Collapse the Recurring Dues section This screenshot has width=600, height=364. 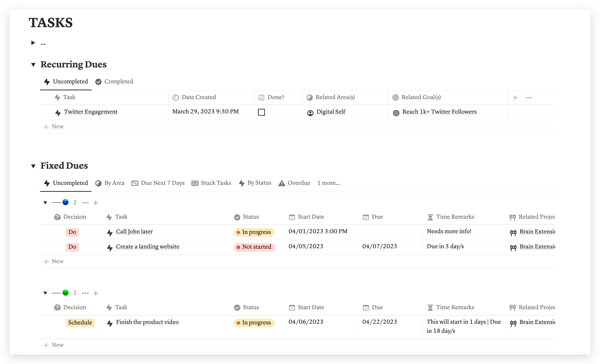point(33,65)
